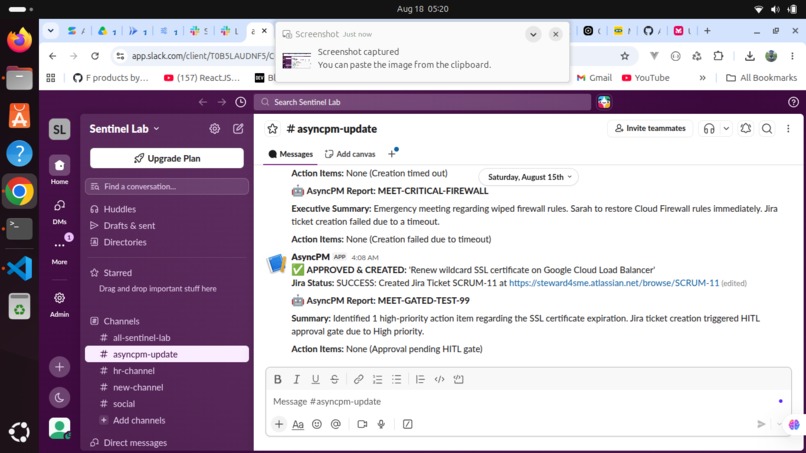This screenshot has height=453, width=806.
Task: Open the channel's more actions menu
Action: pos(788,129)
